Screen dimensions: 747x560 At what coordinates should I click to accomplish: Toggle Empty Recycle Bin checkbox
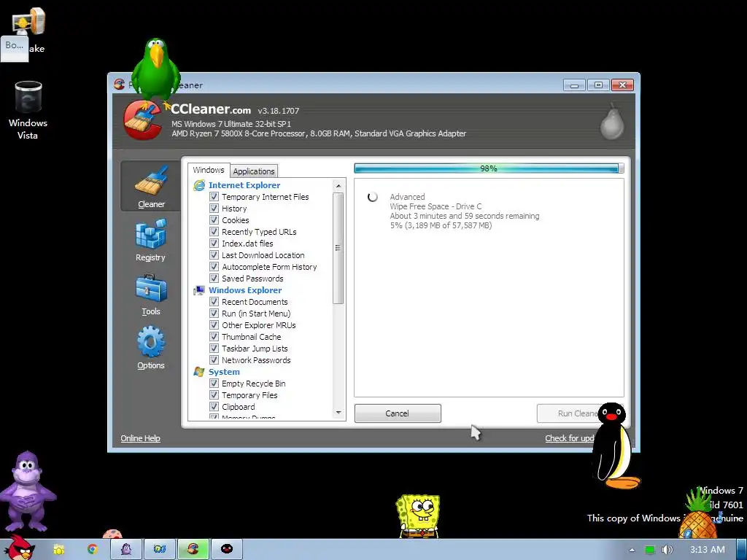(x=214, y=384)
